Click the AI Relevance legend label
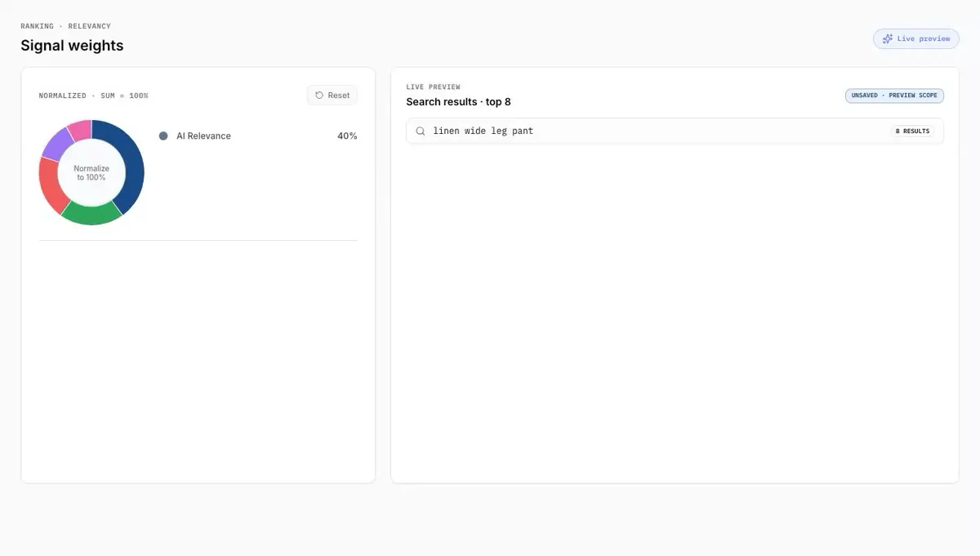 [x=203, y=136]
